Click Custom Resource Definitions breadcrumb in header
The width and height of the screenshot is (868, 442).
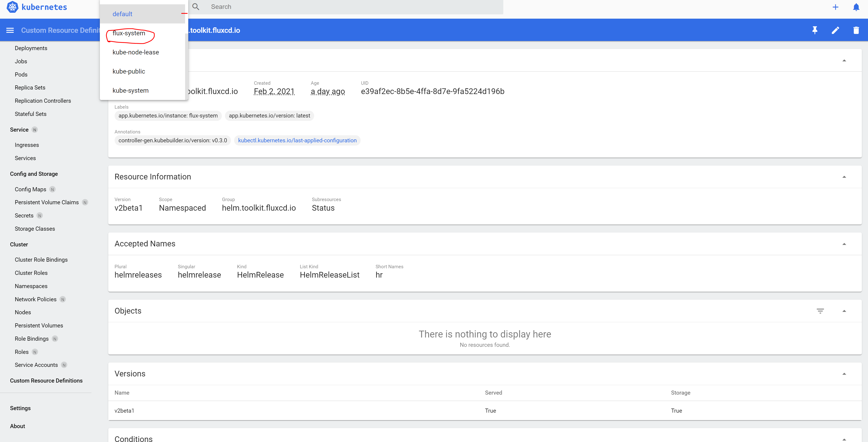point(60,30)
